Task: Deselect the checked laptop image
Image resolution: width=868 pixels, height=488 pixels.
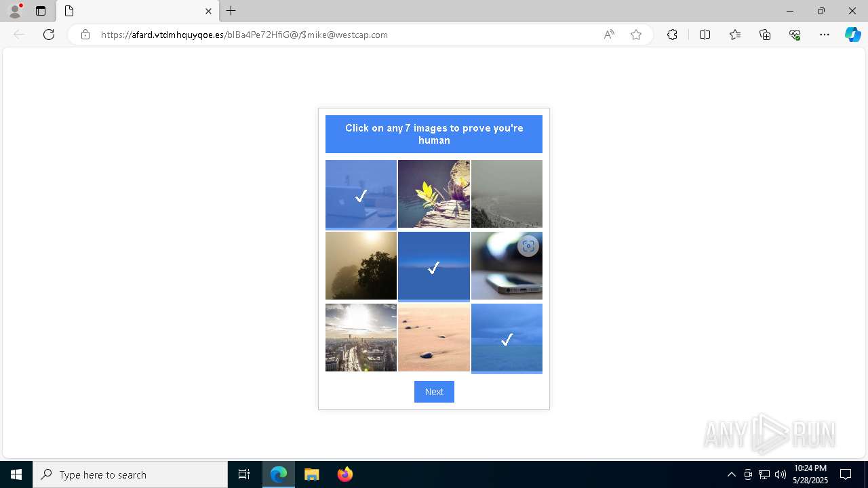Action: click(361, 195)
